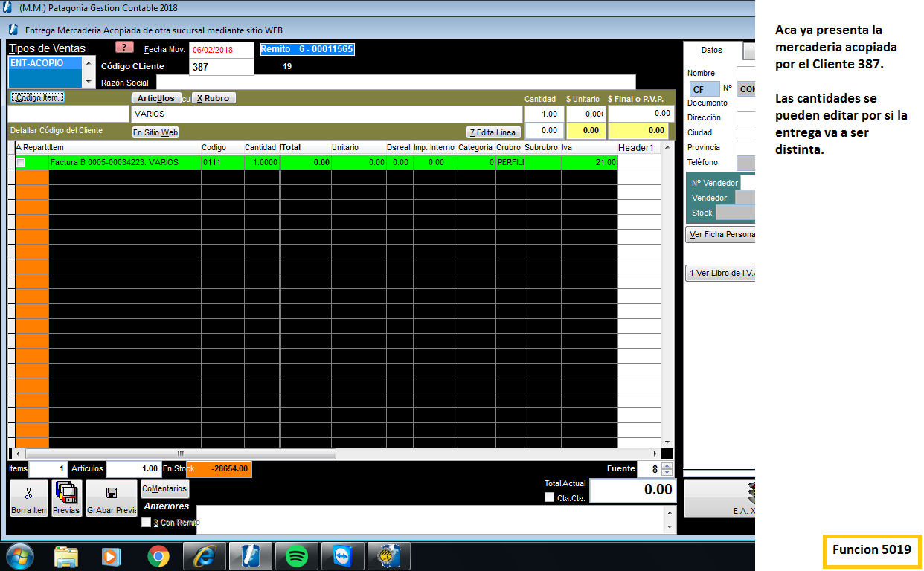Toggle the 3 Con Remito checkbox
This screenshot has height=571, width=924.
pos(146,523)
